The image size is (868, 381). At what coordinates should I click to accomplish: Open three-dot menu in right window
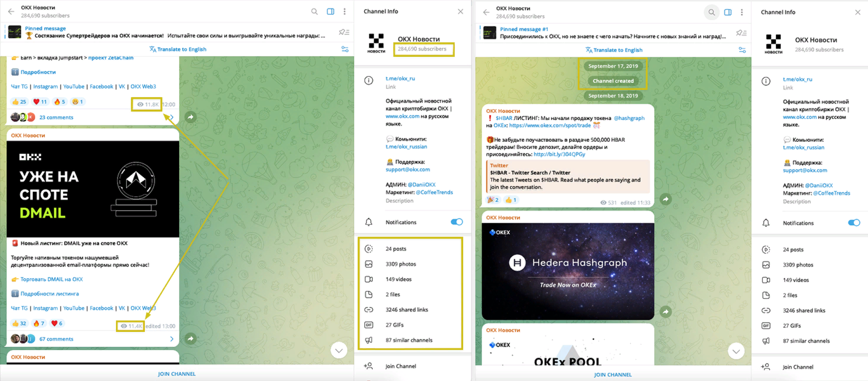coord(742,13)
